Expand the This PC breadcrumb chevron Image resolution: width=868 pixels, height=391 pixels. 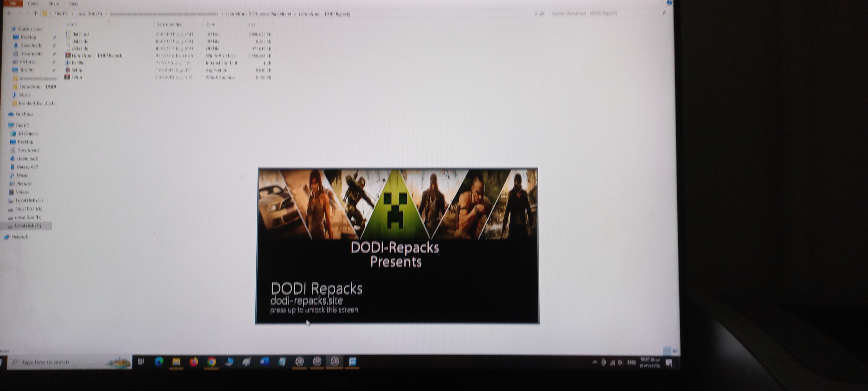[72, 14]
